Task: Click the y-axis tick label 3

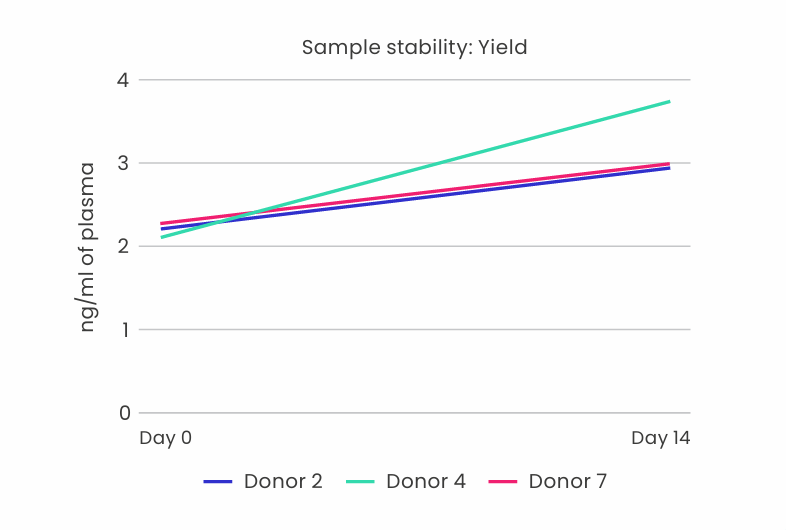Action: click(x=124, y=163)
